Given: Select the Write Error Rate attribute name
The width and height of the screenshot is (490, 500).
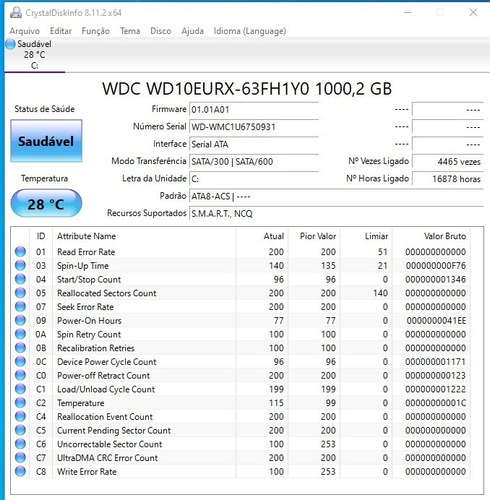Looking at the screenshot, I should (x=87, y=471).
